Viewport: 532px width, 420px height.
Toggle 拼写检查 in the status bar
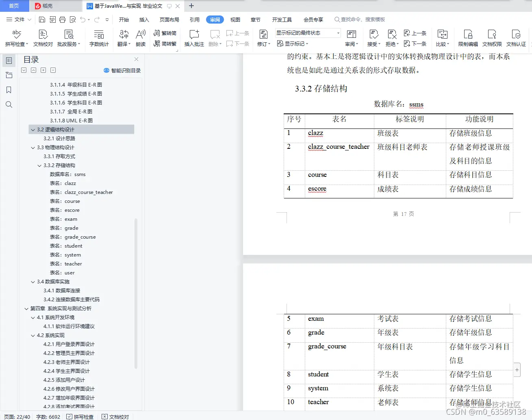(x=80, y=417)
